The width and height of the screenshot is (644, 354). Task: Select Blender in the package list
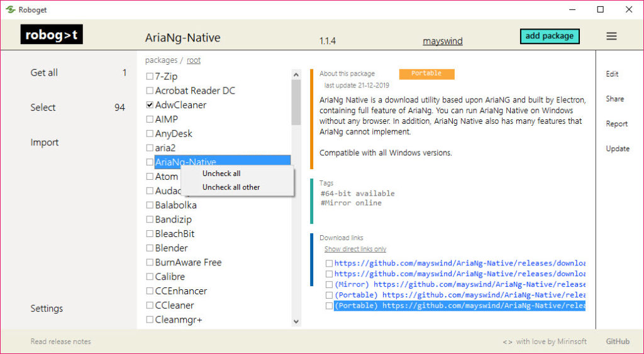click(x=171, y=248)
